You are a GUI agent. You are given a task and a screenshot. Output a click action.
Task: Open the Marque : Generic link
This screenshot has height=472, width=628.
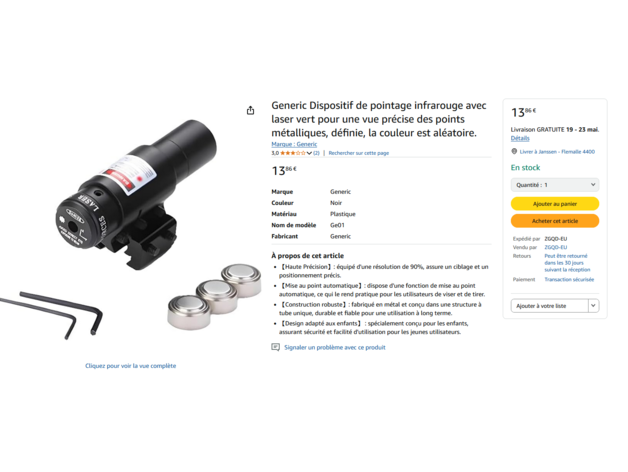(x=294, y=144)
